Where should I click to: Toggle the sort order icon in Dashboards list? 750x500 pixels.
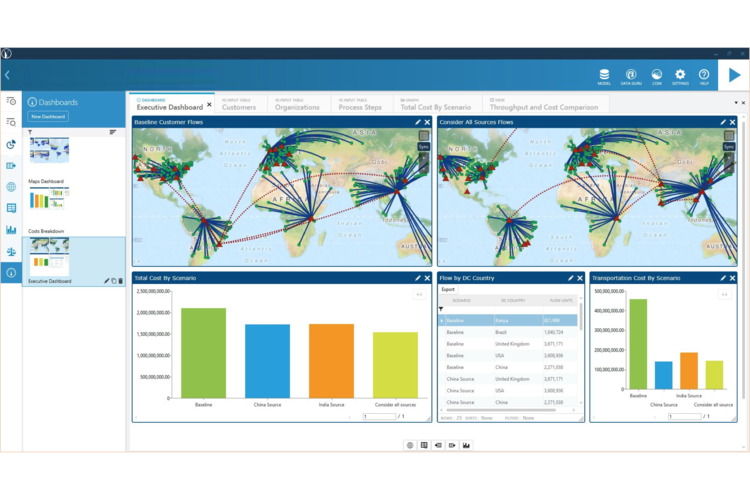(x=112, y=132)
